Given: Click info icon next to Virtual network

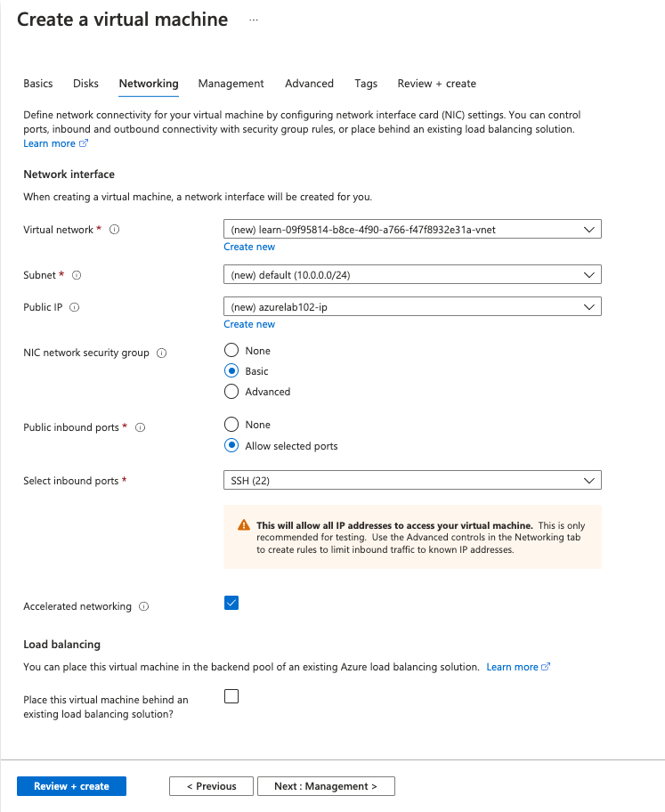Looking at the screenshot, I should (x=114, y=230).
